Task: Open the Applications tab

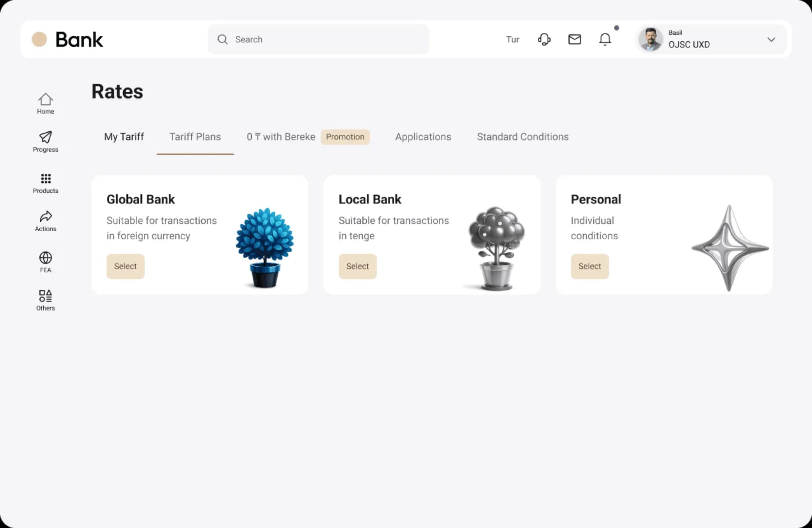Action: click(x=423, y=137)
